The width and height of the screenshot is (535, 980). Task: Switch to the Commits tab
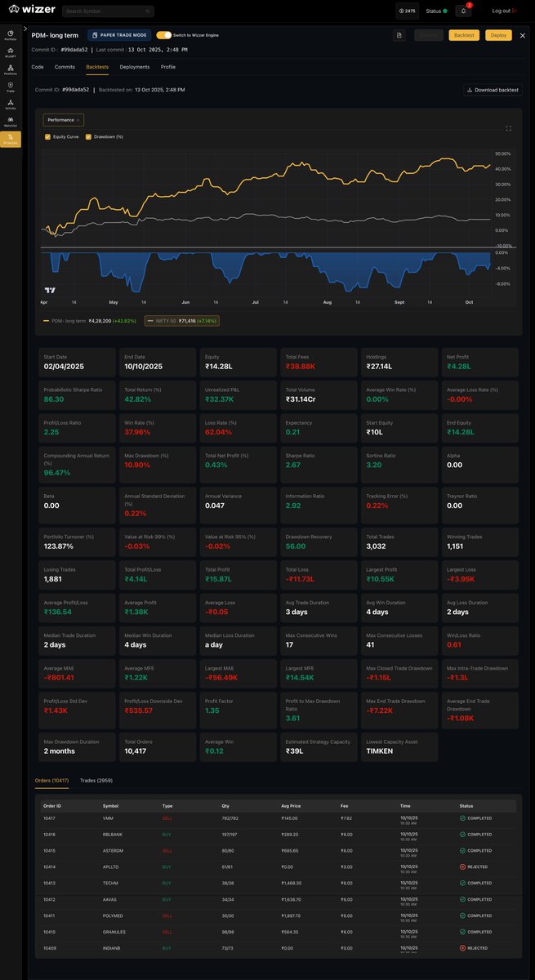pos(65,66)
